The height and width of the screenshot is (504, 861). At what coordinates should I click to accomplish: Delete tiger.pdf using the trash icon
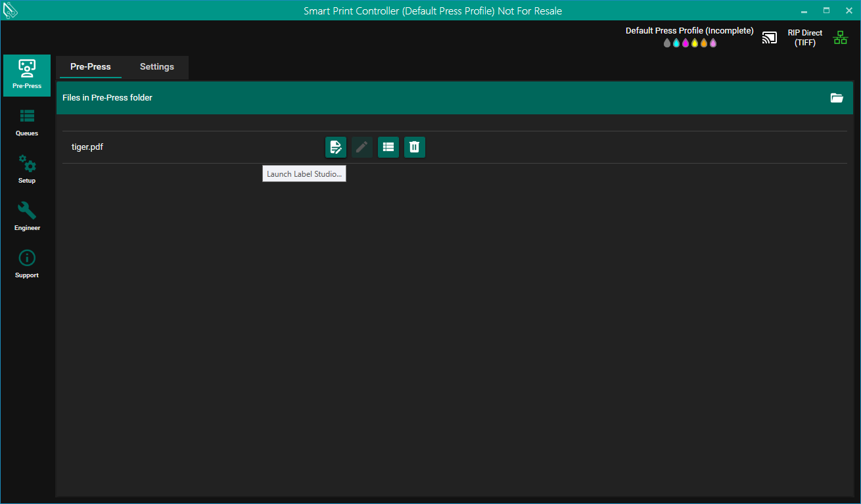414,147
